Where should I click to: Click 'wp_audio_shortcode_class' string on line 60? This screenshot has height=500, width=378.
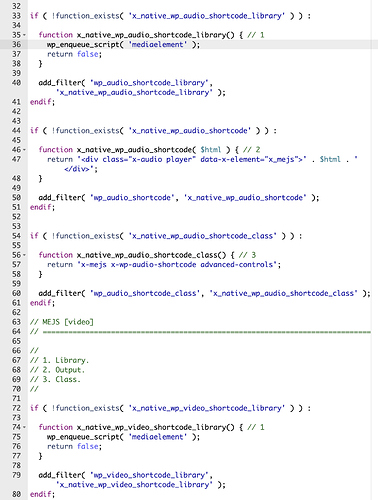point(145,293)
